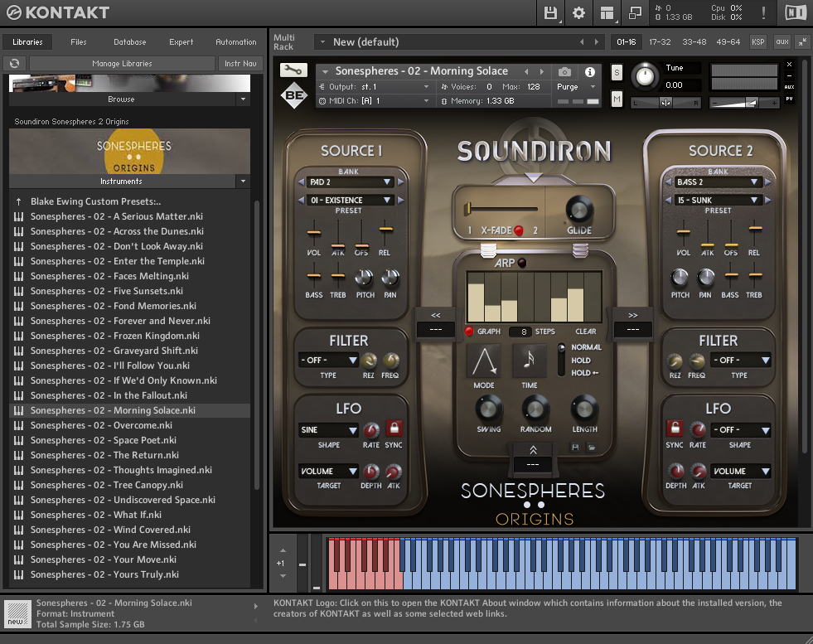Image resolution: width=813 pixels, height=644 pixels.
Task: Open the save disk menu icon
Action: pyautogui.click(x=550, y=12)
